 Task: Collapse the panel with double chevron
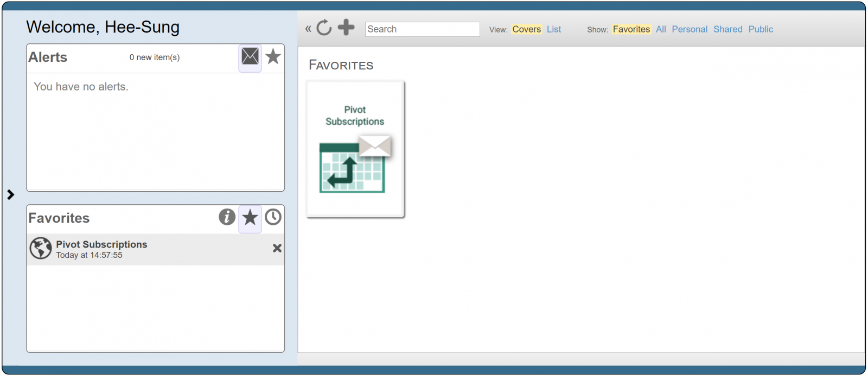[x=308, y=29]
